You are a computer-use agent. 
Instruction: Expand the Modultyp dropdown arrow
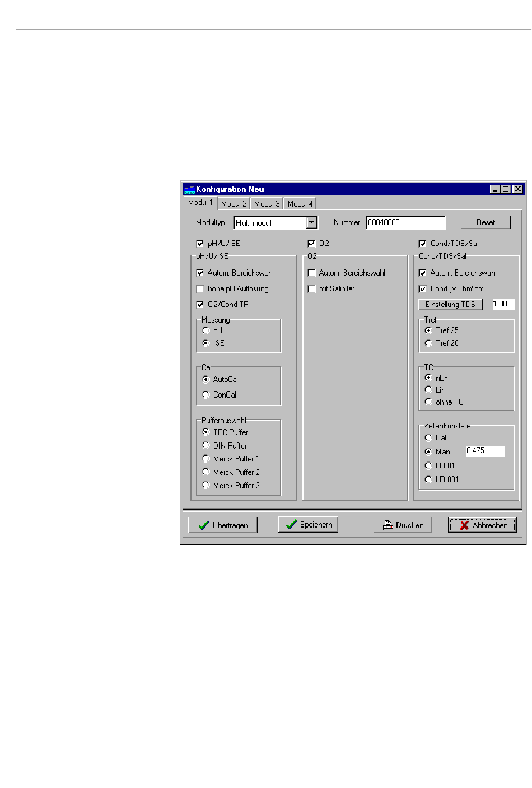coord(312,223)
